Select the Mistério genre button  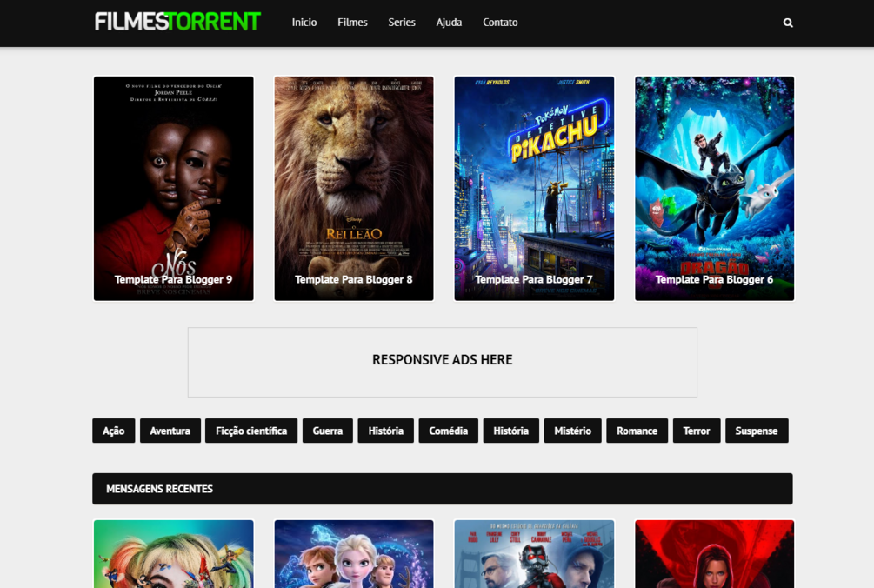pos(573,431)
